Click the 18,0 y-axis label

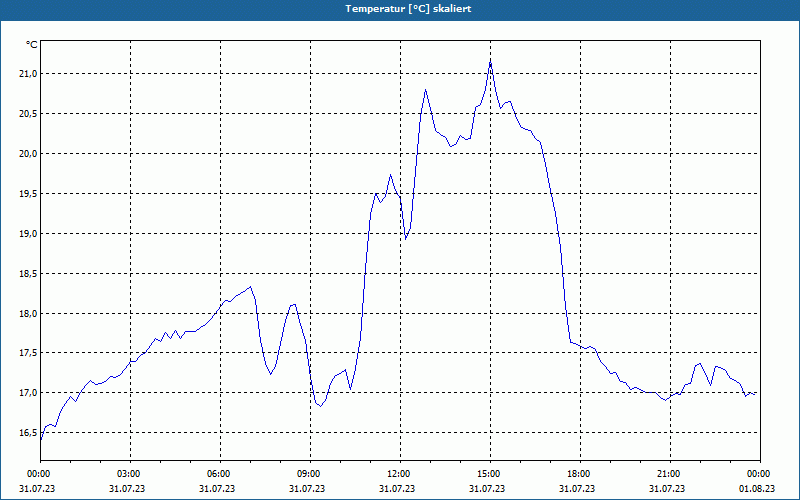28,313
